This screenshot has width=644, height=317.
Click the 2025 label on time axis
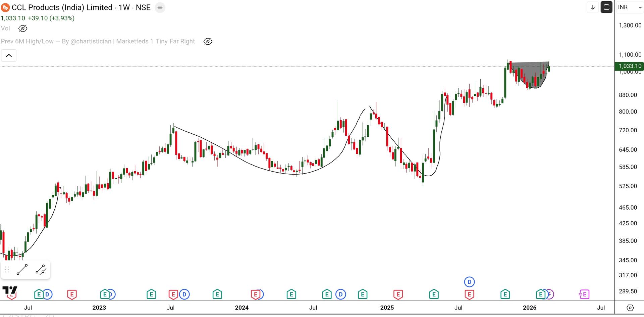(387, 308)
